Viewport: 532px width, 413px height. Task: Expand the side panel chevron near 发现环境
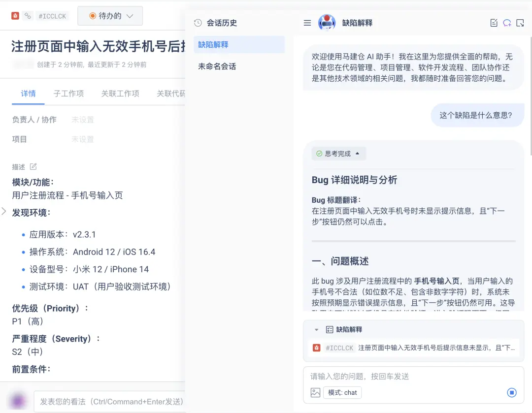[4, 211]
